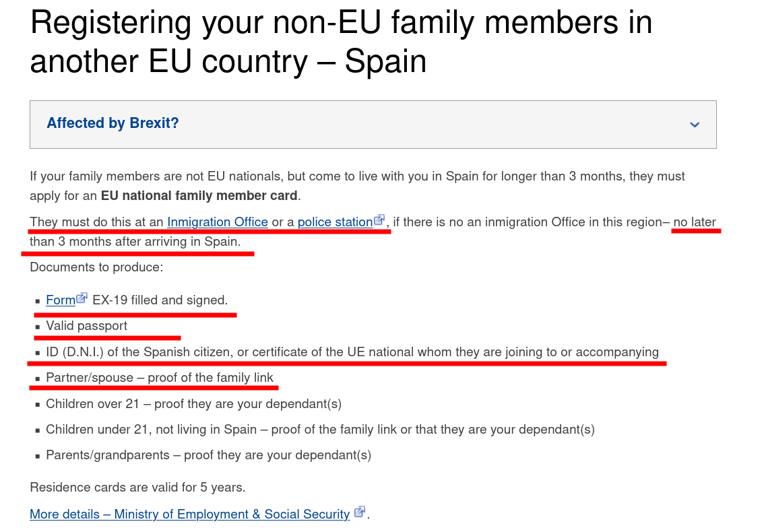This screenshot has width=764, height=532.
Task: Click the 'EX-19 filled and signed' text
Action: 160,300
